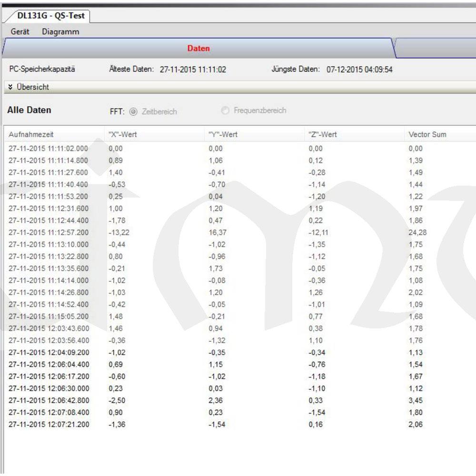Select the first data row at 11:11:02.000
Screen dimensions: 476x476
(48, 149)
